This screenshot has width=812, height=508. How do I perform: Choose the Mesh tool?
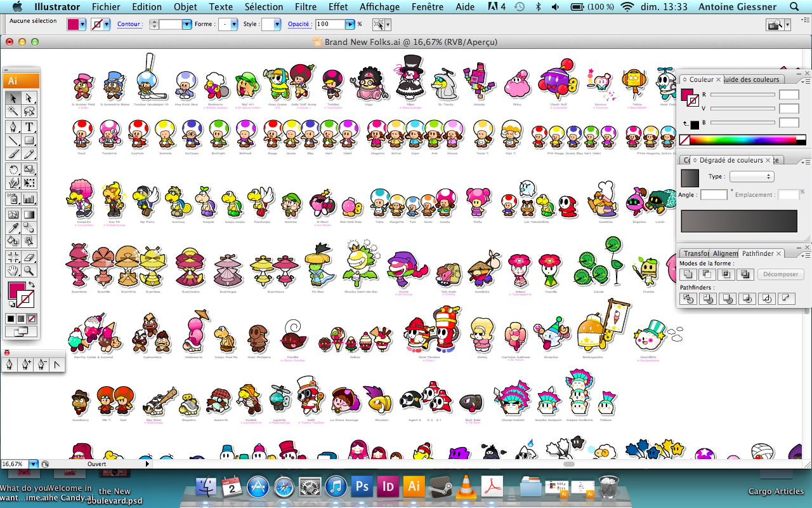pyautogui.click(x=13, y=213)
